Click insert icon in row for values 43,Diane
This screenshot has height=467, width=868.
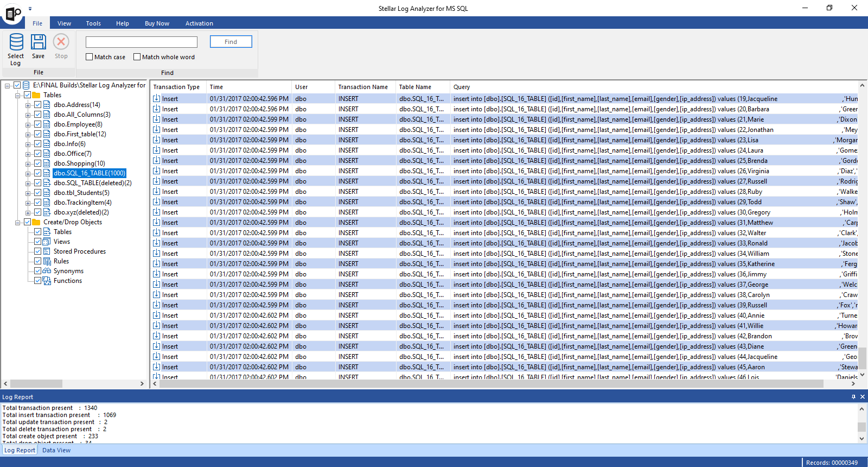coord(156,346)
